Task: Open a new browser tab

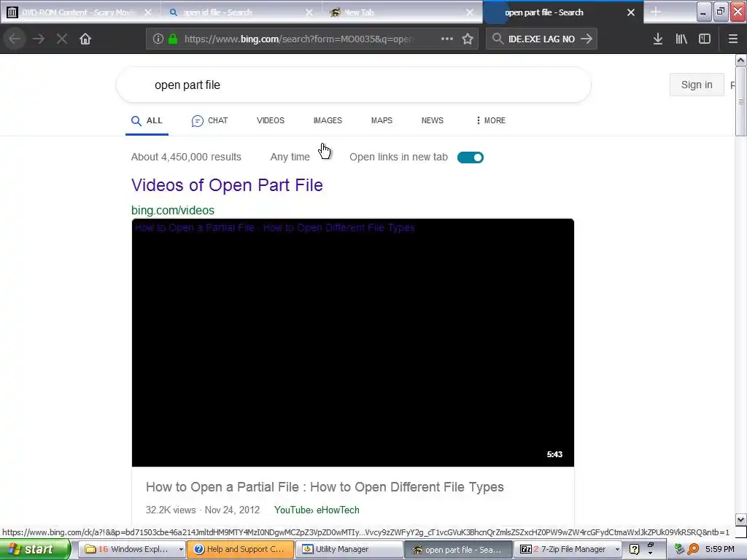Action: click(656, 12)
